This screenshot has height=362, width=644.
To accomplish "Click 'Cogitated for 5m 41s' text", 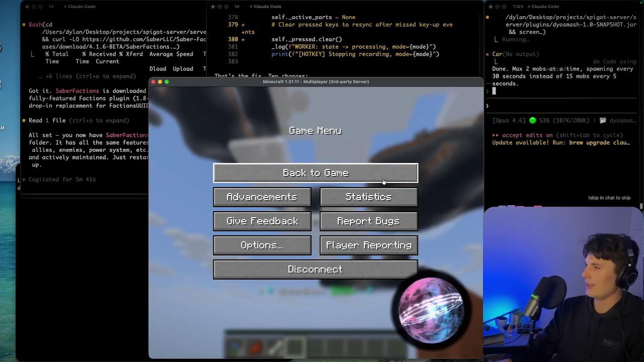I will click(62, 179).
